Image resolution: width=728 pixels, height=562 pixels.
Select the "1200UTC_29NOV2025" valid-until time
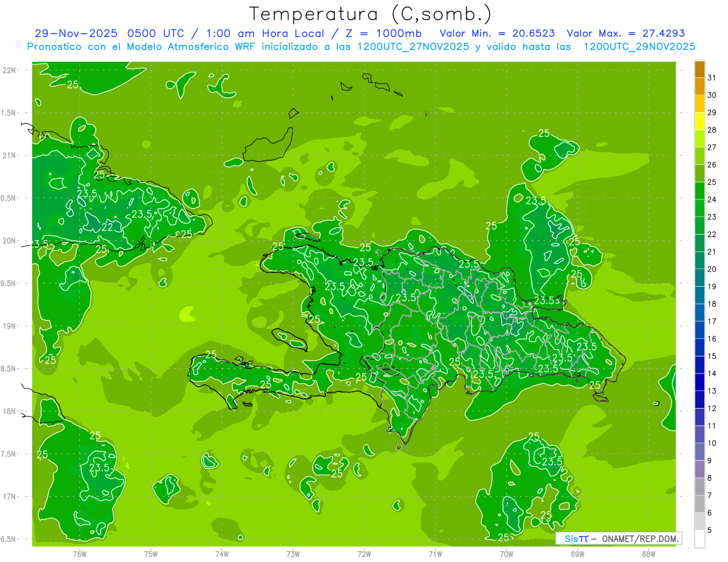tap(639, 47)
